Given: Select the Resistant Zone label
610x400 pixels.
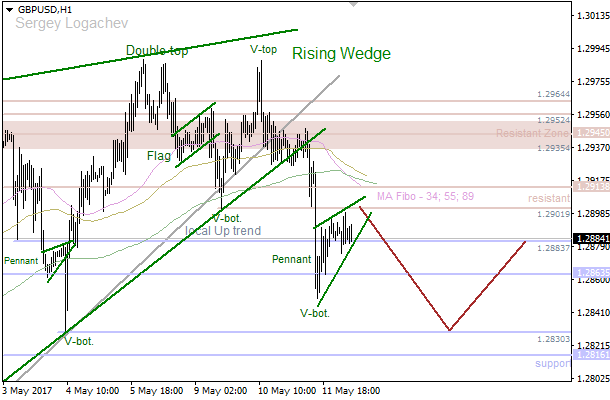Looking at the screenshot, I should coord(535,133).
